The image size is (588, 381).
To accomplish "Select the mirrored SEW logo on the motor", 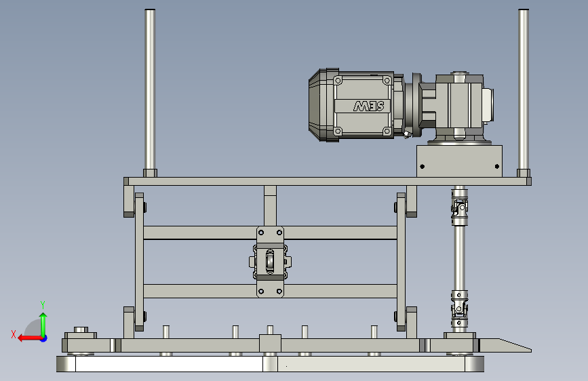I will pyautogui.click(x=369, y=106).
